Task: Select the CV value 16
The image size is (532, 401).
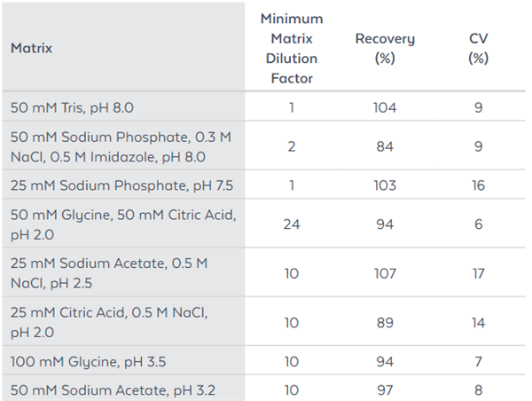Action: (478, 185)
